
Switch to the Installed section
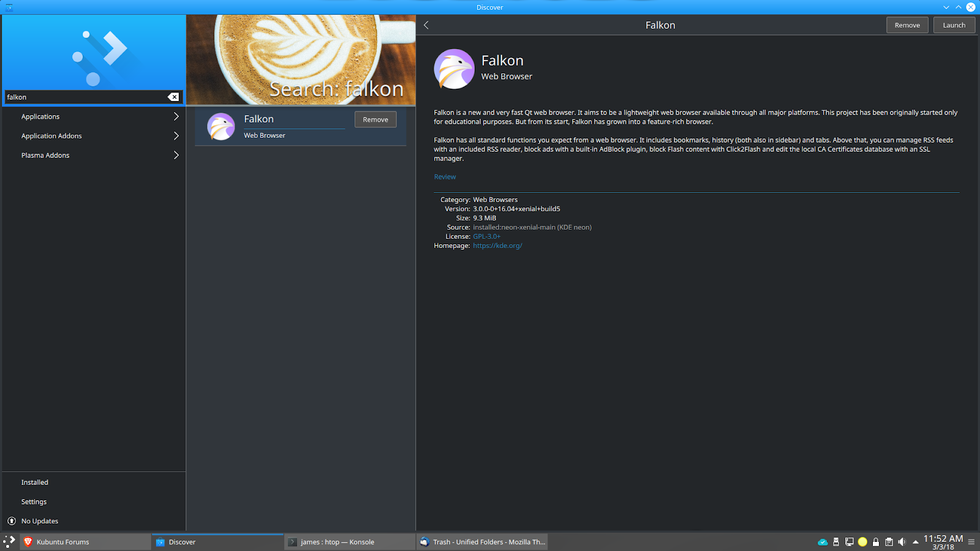tap(34, 482)
